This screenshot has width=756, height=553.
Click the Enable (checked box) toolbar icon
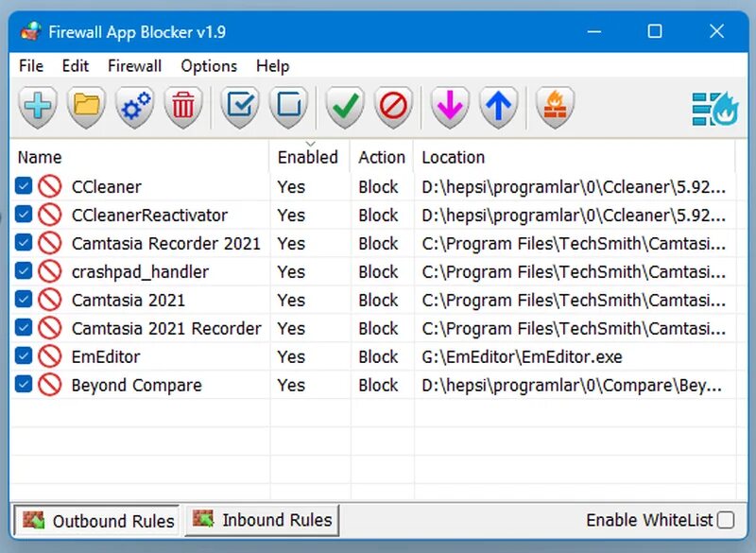pos(240,107)
